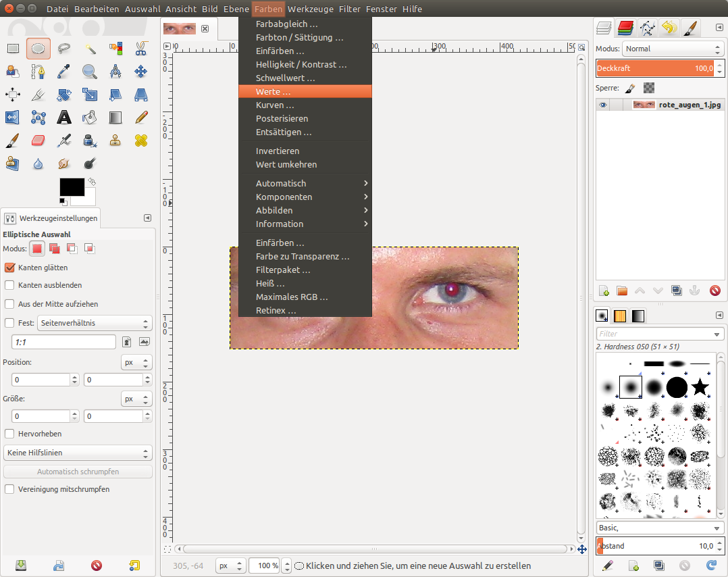The width and height of the screenshot is (728, 577).
Task: Pick the Pencil tool in toolbox
Action: (x=140, y=118)
